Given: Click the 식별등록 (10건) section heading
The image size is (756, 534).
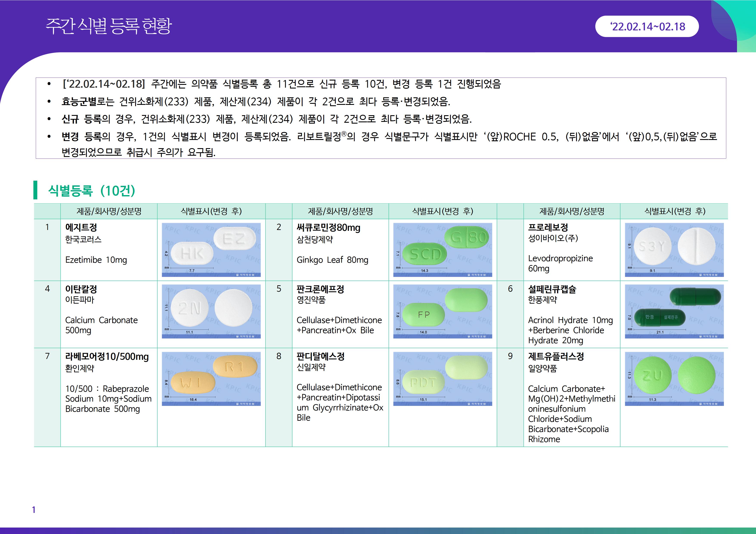Looking at the screenshot, I should [92, 191].
